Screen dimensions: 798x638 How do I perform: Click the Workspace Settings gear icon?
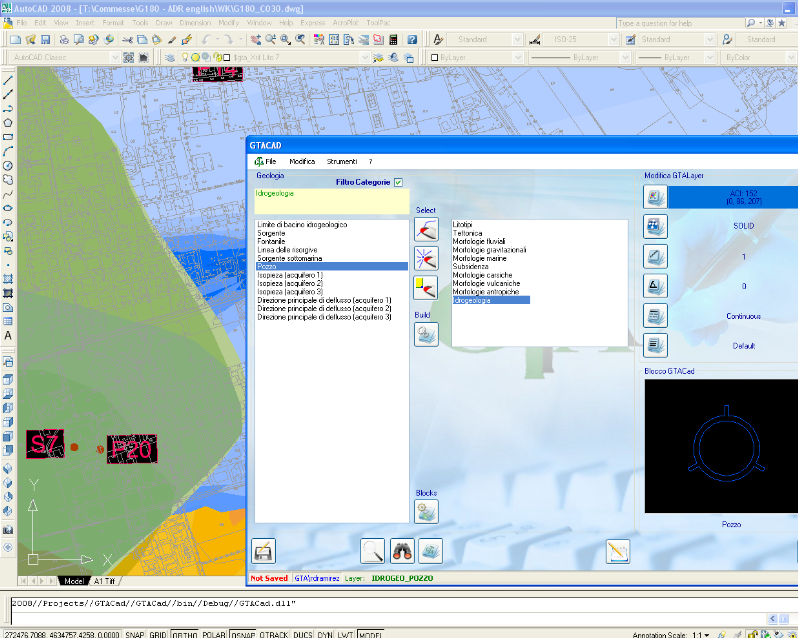(x=129, y=57)
